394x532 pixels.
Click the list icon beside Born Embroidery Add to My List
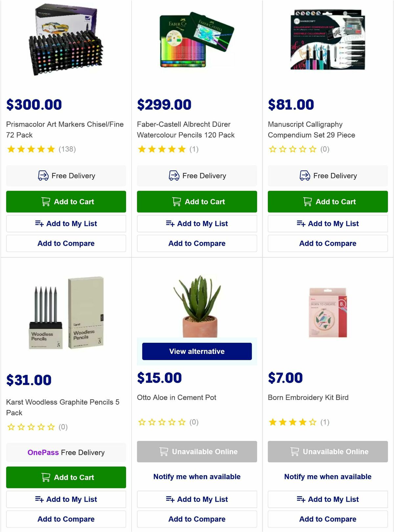click(301, 499)
